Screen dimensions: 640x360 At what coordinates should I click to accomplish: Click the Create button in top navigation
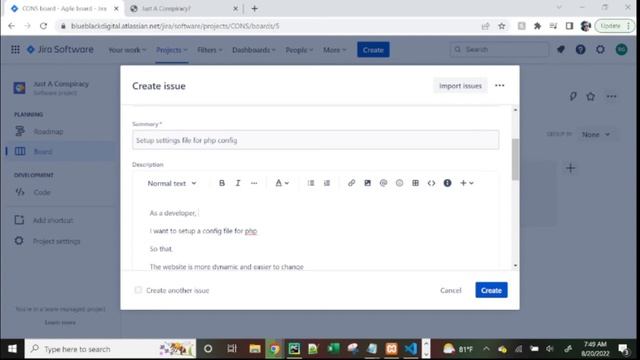click(373, 50)
